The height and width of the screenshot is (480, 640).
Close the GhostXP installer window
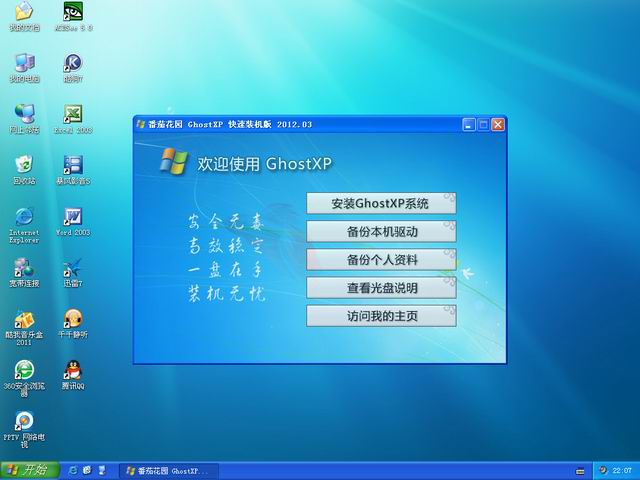click(x=498, y=124)
